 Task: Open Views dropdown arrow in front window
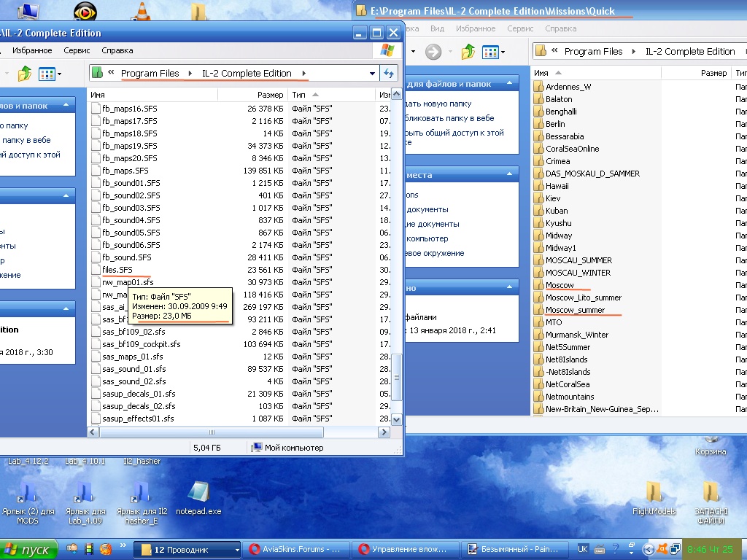click(x=59, y=74)
